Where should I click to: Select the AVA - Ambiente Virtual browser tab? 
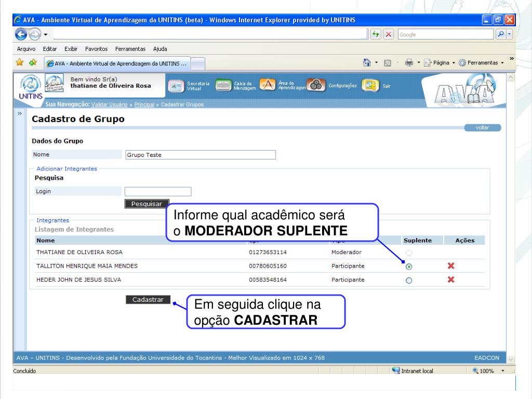point(117,63)
